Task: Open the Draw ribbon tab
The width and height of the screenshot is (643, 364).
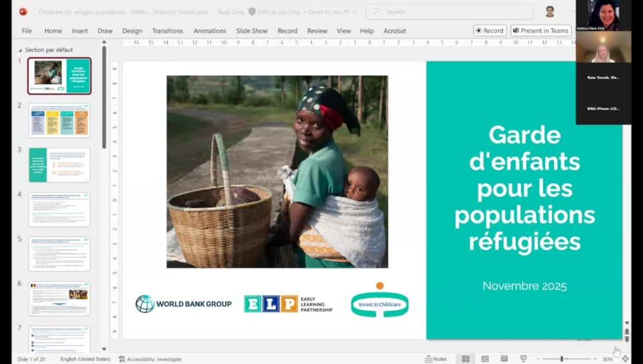Action: (x=105, y=31)
